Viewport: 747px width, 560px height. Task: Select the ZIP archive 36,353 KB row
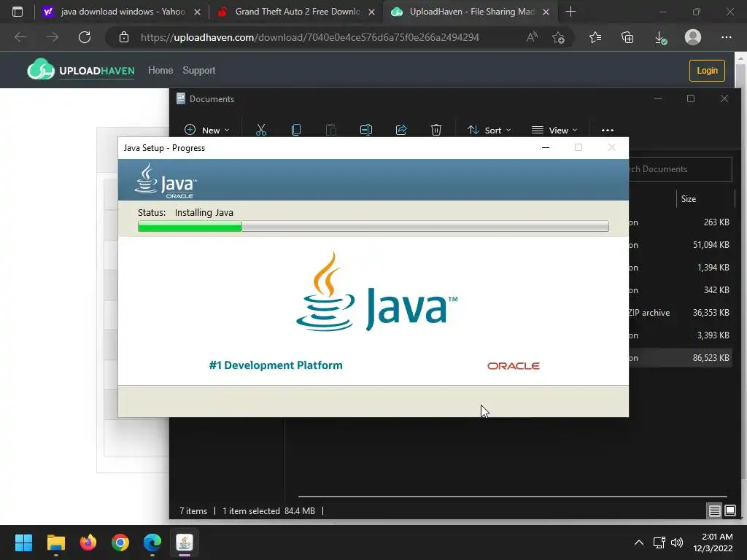click(x=681, y=313)
